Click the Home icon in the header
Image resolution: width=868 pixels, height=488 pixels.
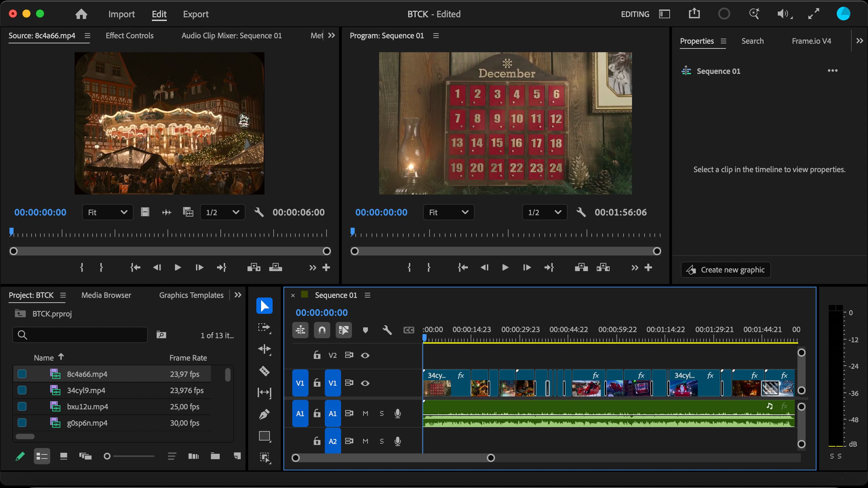pyautogui.click(x=81, y=14)
